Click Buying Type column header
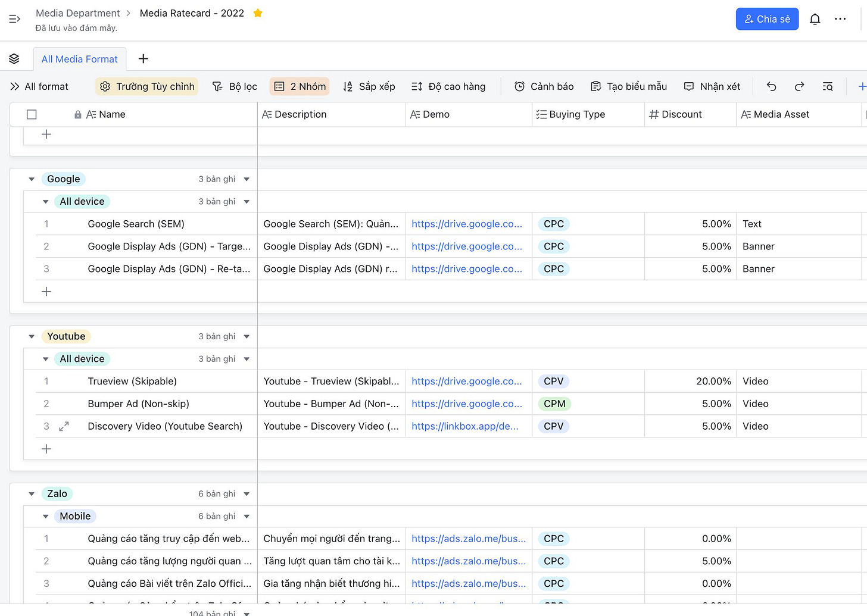Screen dimensions: 867x616 588,114
